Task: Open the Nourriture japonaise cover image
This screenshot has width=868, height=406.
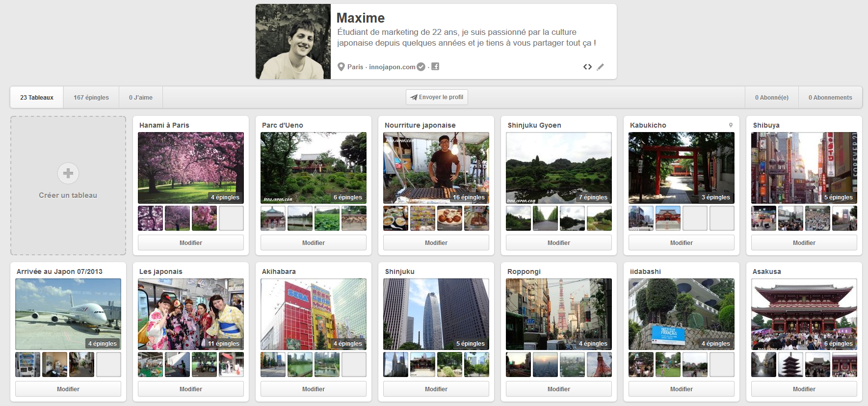Action: coord(436,168)
